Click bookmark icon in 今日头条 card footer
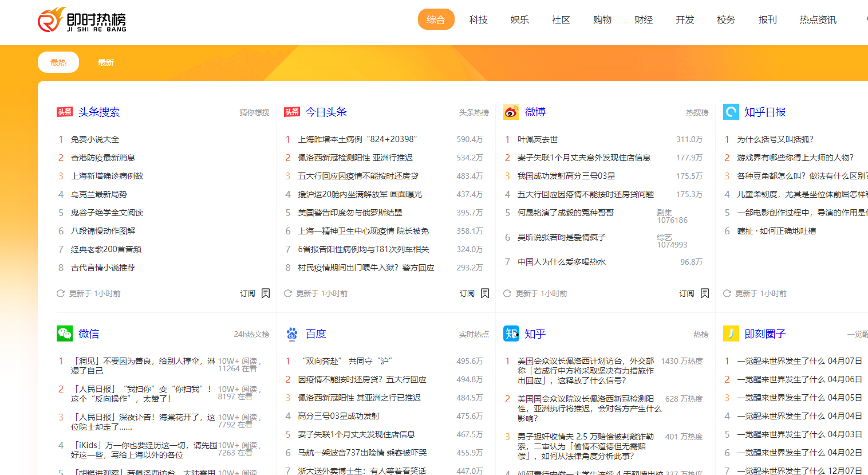Image resolution: width=868 pixels, height=475 pixels. tap(485, 293)
